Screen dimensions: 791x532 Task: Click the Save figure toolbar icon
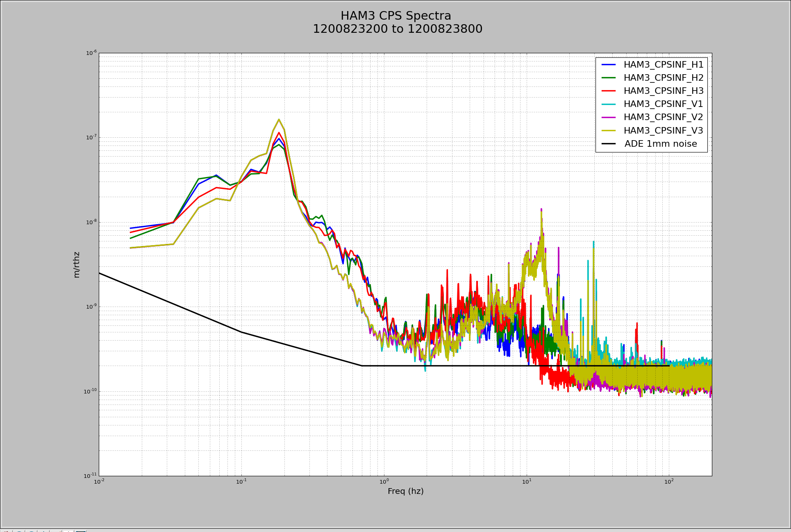(81, 531)
